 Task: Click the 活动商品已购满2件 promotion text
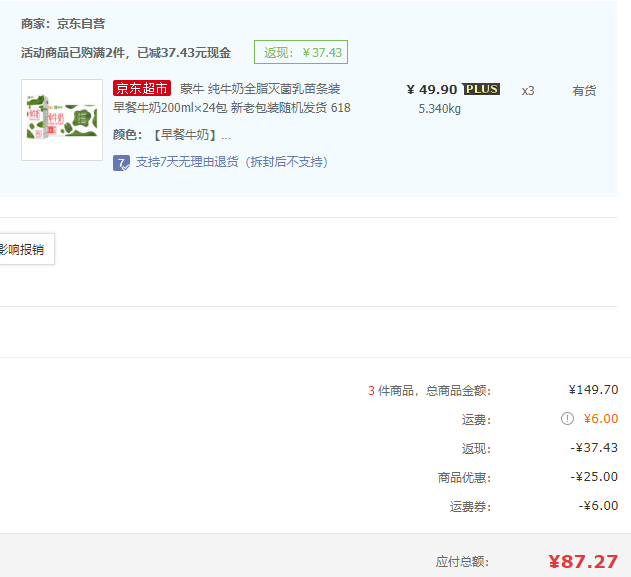click(126, 53)
